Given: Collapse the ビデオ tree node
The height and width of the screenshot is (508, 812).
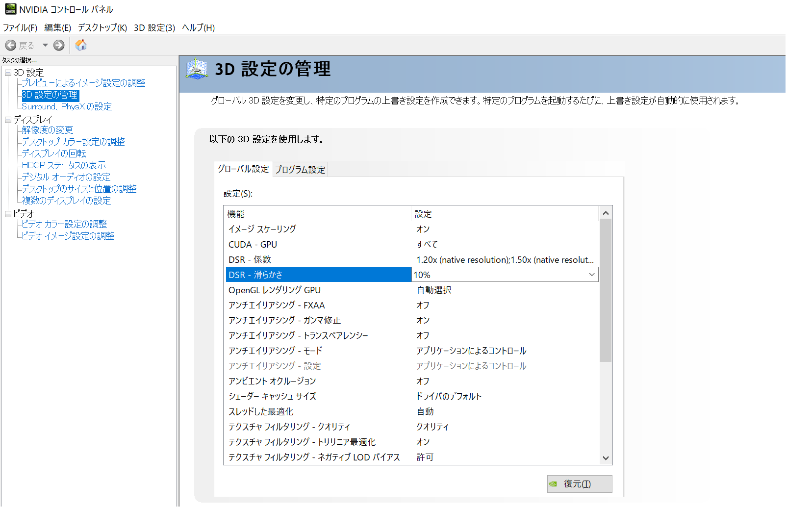Looking at the screenshot, I should (8, 214).
